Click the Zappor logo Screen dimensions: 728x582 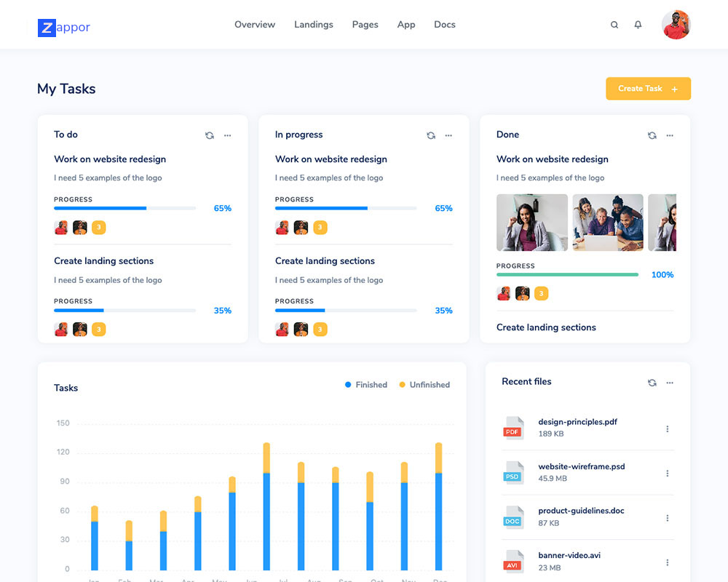point(64,28)
